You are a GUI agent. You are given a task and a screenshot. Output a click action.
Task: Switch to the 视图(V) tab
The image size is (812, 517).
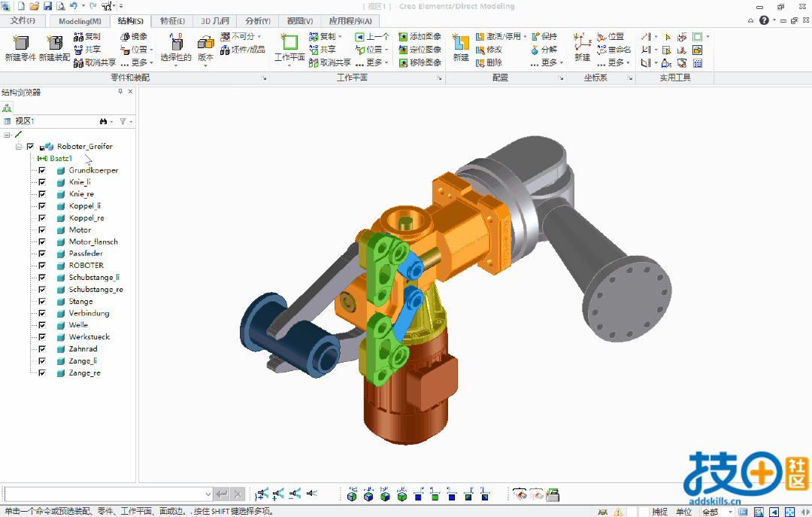click(x=300, y=21)
